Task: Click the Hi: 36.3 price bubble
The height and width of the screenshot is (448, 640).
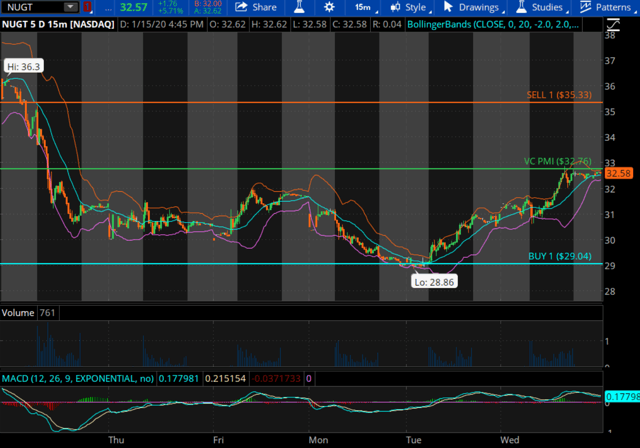Action: (24, 67)
